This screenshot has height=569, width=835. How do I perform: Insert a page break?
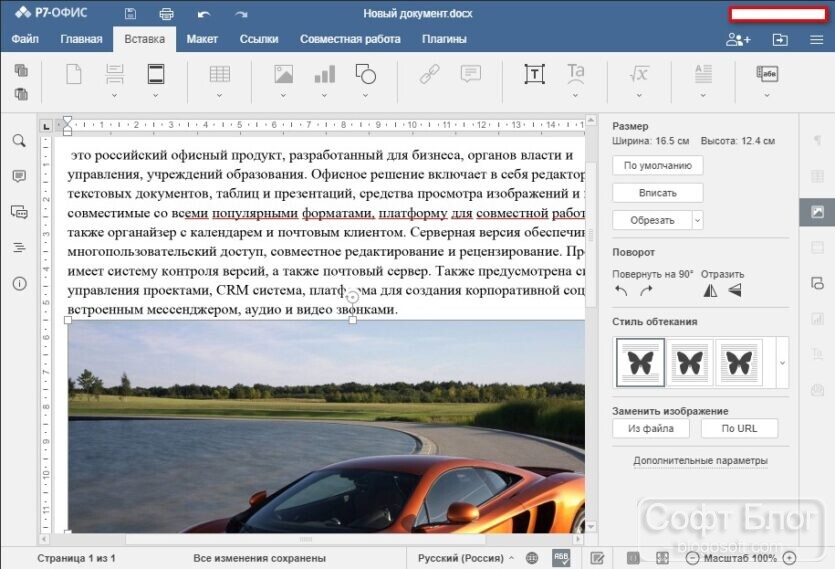click(114, 74)
